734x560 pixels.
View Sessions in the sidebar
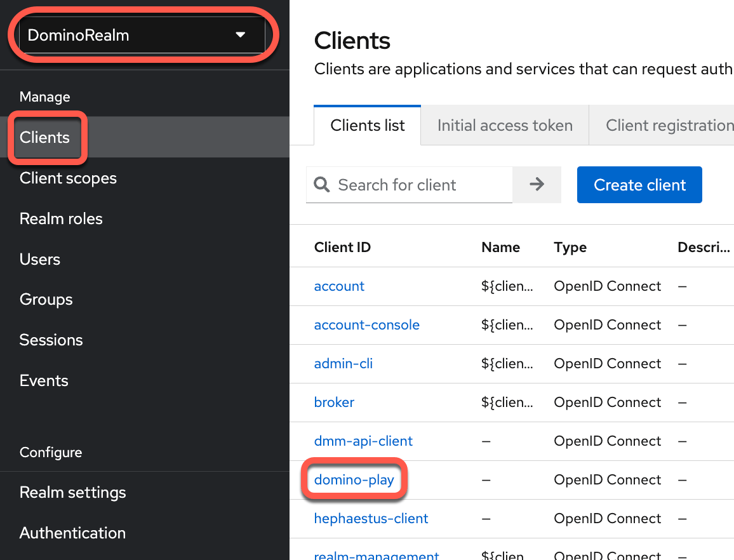pos(51,340)
